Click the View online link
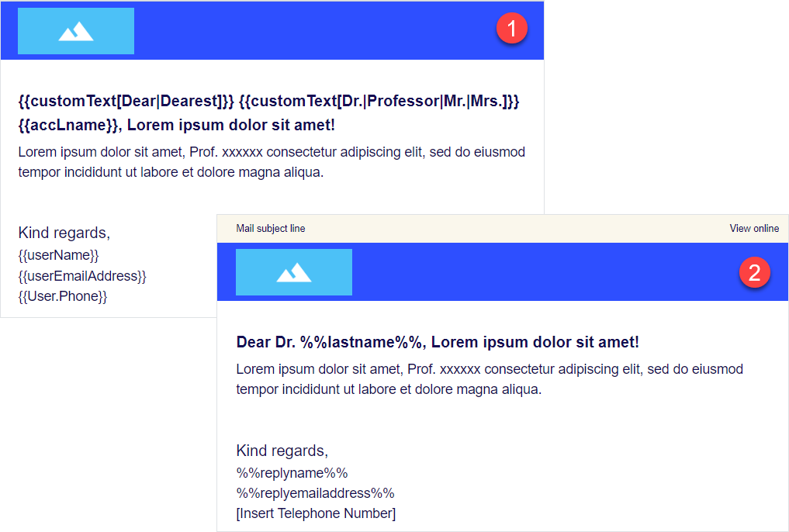The width and height of the screenshot is (789, 532). coord(754,229)
